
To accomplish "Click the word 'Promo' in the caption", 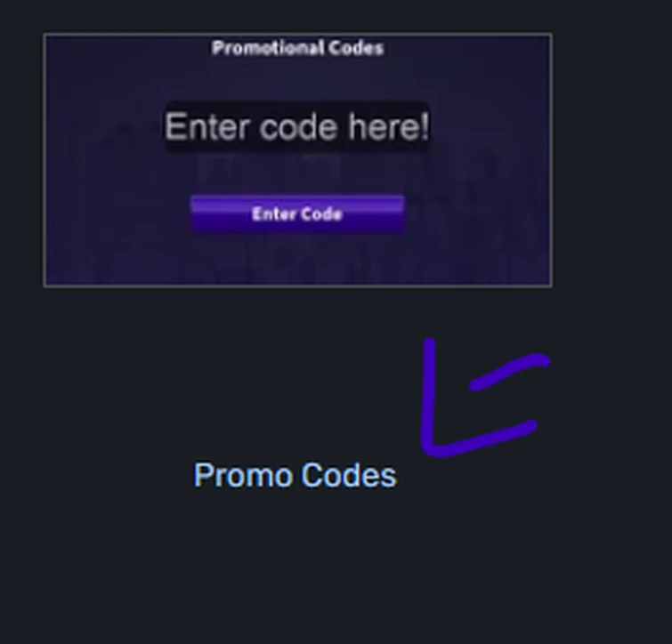I will 243,475.
